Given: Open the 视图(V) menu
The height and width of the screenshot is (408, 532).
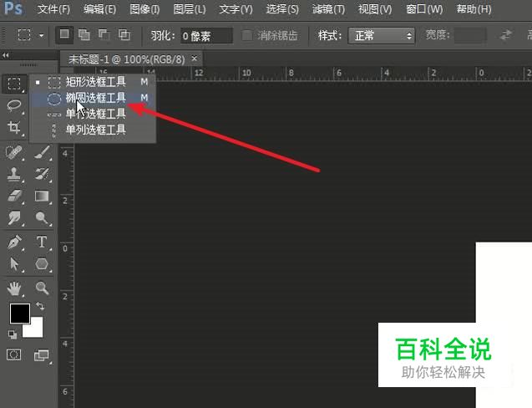Looking at the screenshot, I should 375,9.
